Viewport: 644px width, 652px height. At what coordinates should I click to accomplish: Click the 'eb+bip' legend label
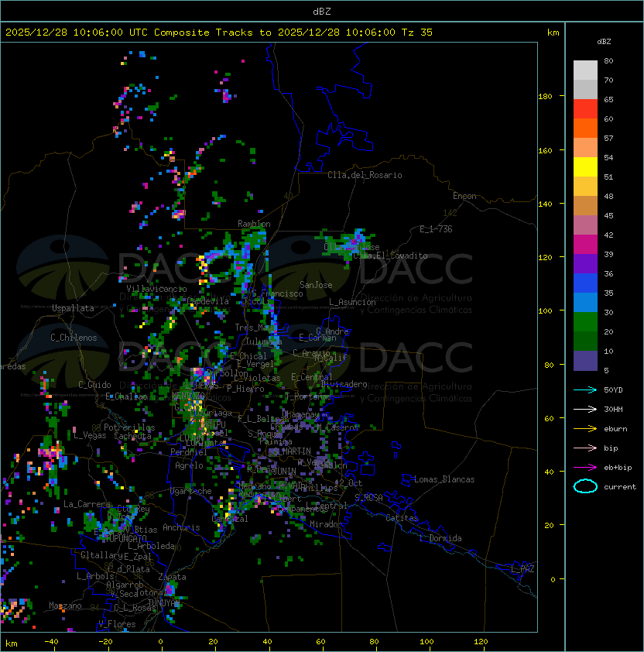pyautogui.click(x=618, y=468)
